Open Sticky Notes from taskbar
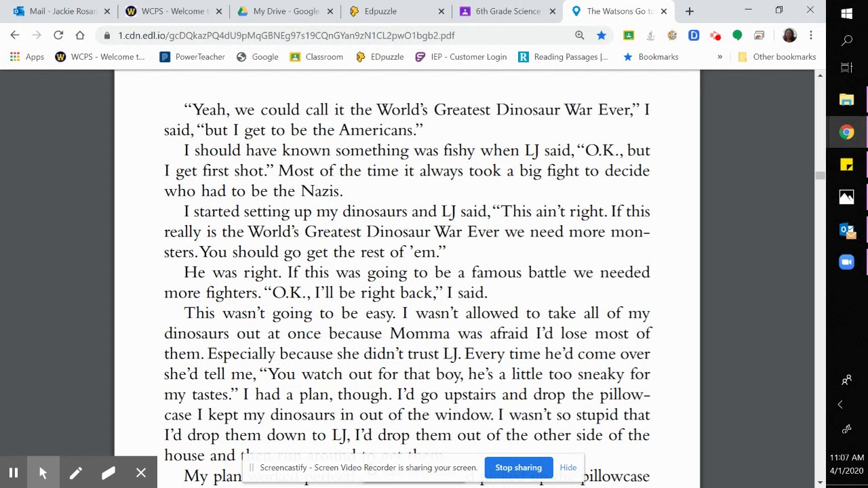This screenshot has height=488, width=868. pyautogui.click(x=847, y=165)
